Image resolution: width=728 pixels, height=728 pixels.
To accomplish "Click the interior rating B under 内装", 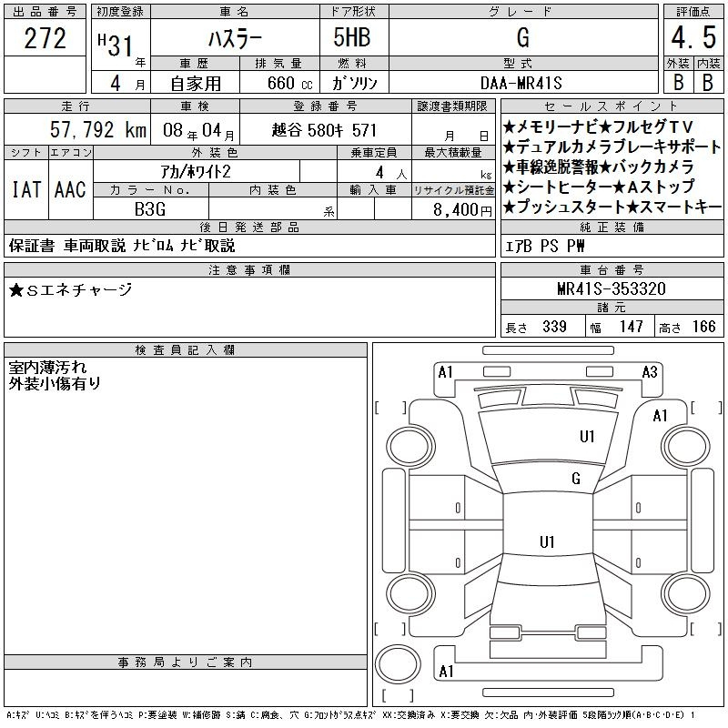I will [708, 82].
